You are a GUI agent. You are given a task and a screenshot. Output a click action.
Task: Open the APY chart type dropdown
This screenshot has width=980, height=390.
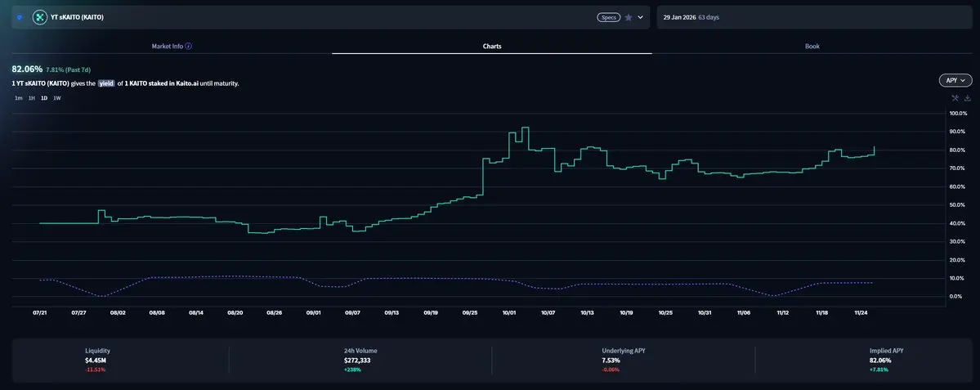955,80
